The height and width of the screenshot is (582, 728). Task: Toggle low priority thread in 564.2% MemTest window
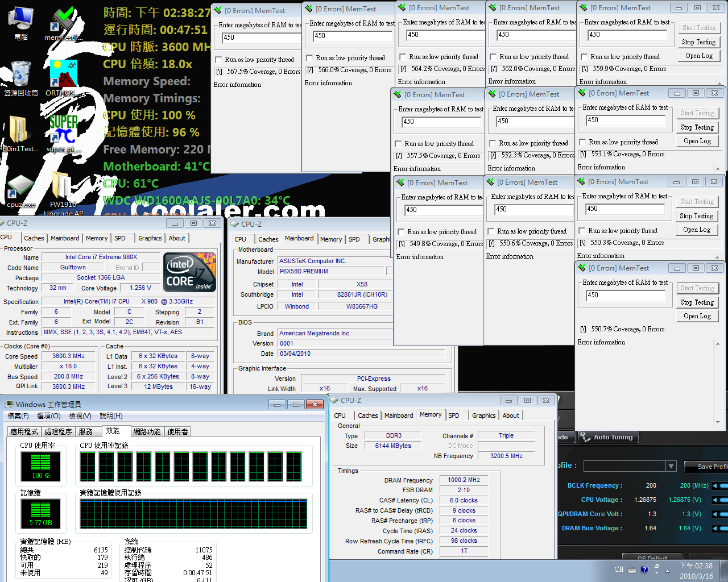403,57
